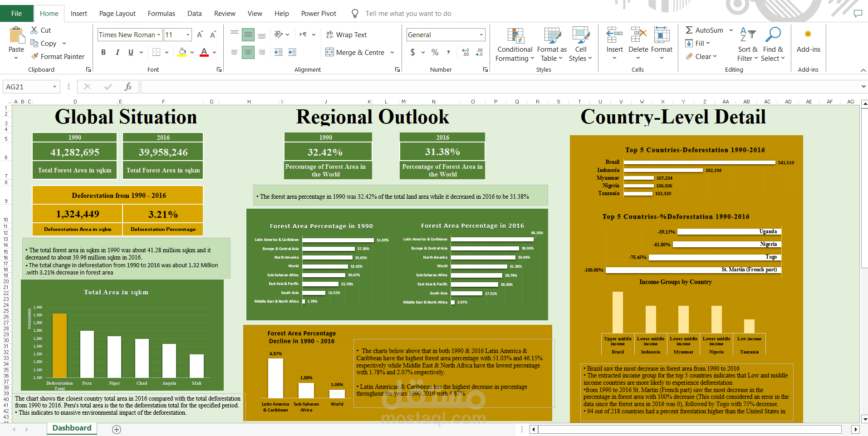This screenshot has width=868, height=436.
Task: Toggle Align Left horizontal alignment
Action: coord(235,52)
